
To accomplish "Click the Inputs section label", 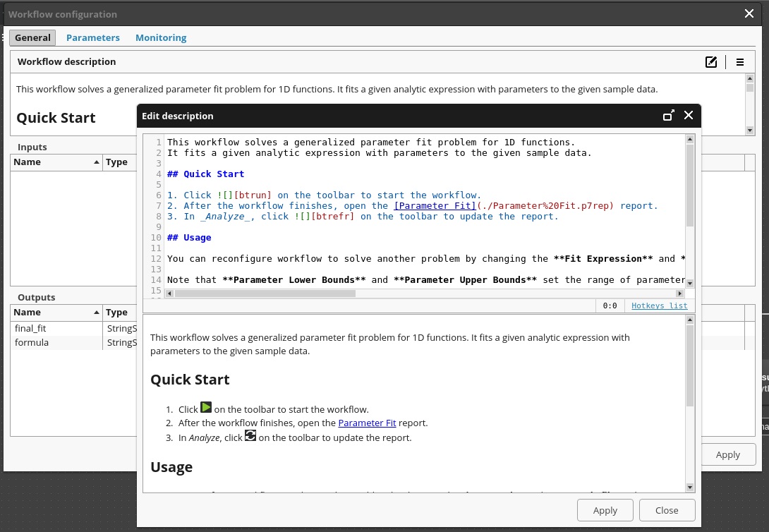I will (x=32, y=147).
